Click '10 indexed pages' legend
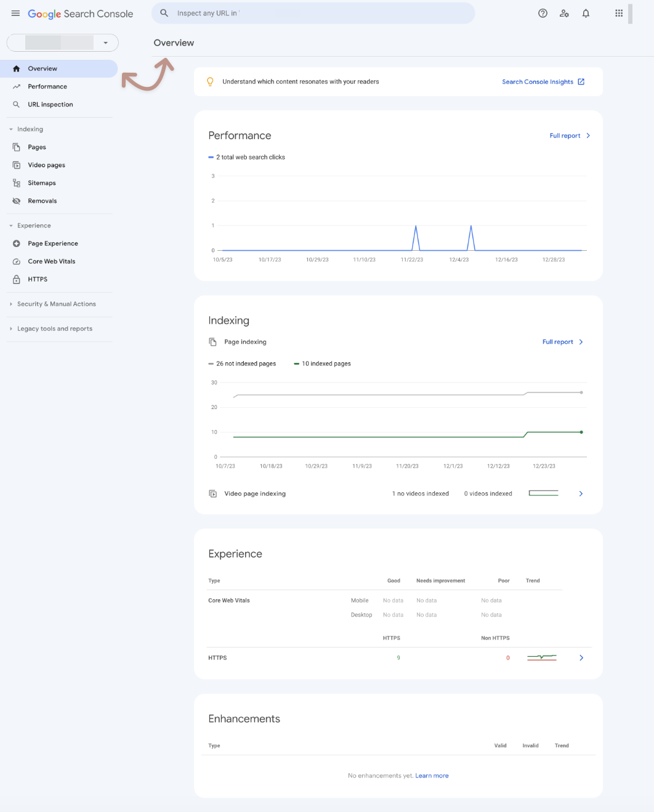The image size is (654, 812). 322,363
